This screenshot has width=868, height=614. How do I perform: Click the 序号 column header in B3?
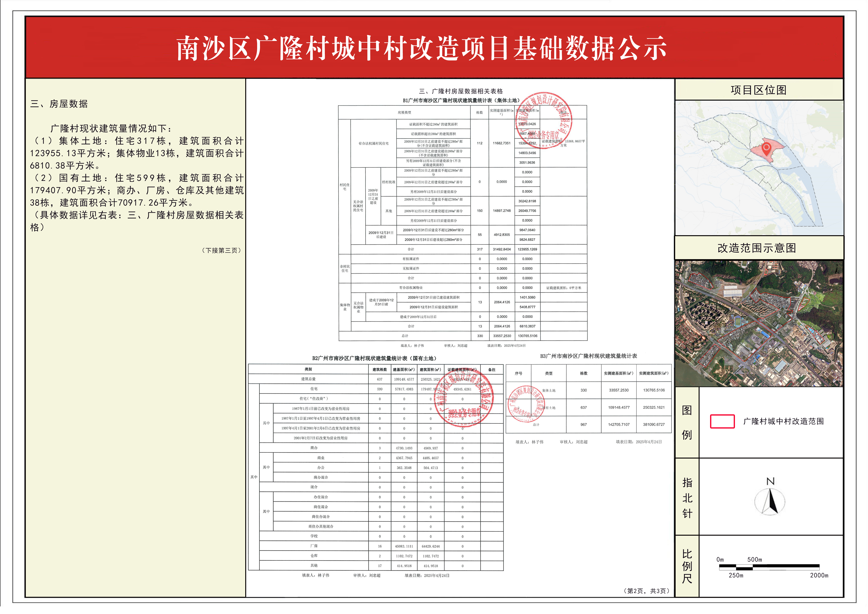coord(518,374)
